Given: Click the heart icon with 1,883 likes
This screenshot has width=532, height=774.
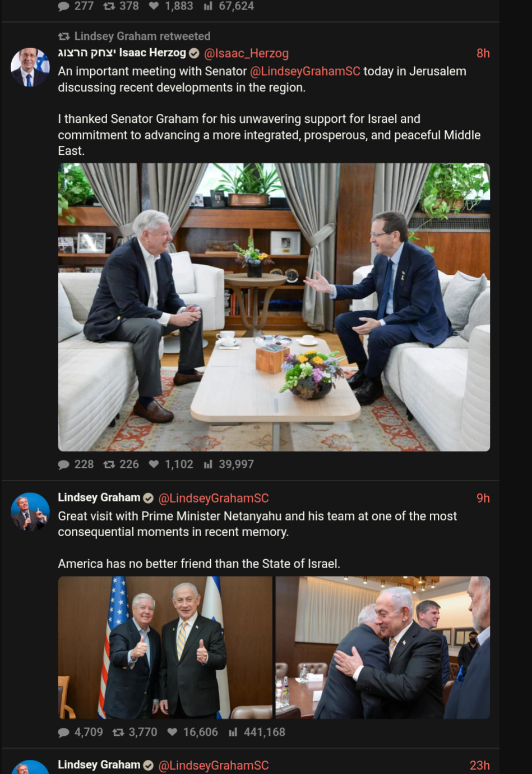Looking at the screenshot, I should pos(154,6).
